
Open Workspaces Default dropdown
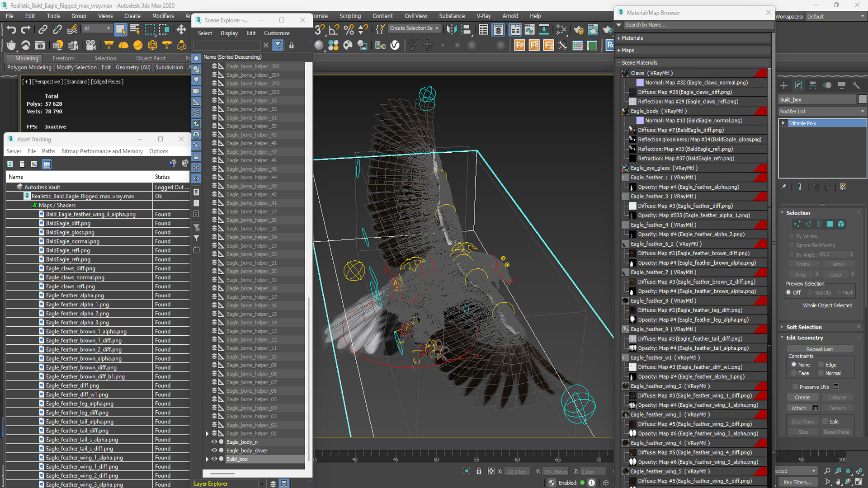coord(835,16)
